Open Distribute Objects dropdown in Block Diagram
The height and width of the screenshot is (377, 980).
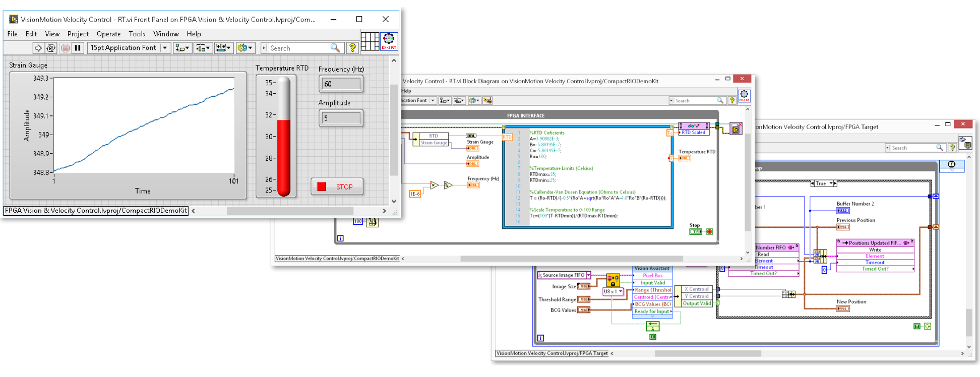[459, 100]
